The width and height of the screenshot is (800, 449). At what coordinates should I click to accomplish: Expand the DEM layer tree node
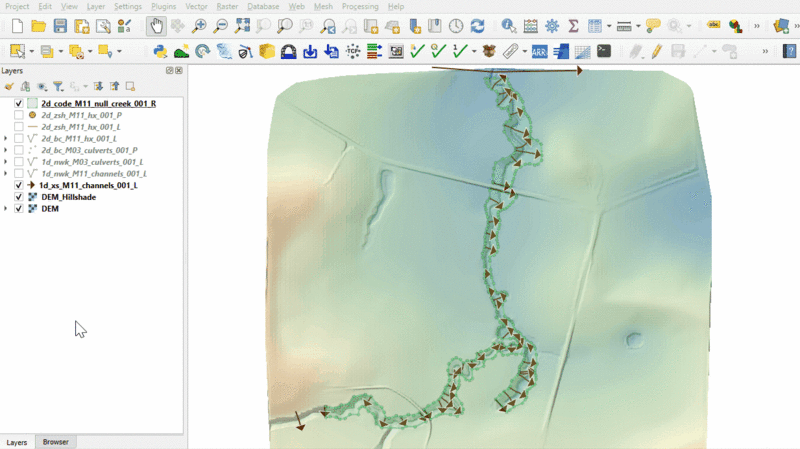(7, 209)
